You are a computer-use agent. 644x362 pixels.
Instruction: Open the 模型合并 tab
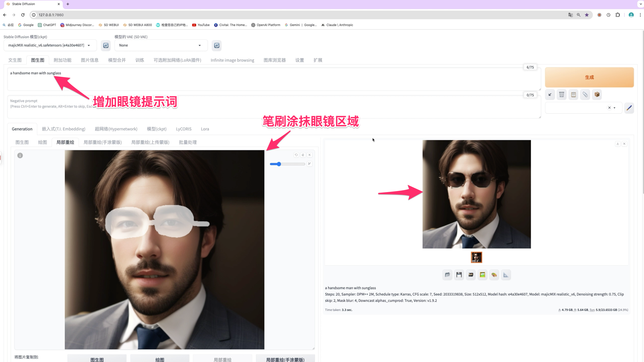tap(117, 60)
